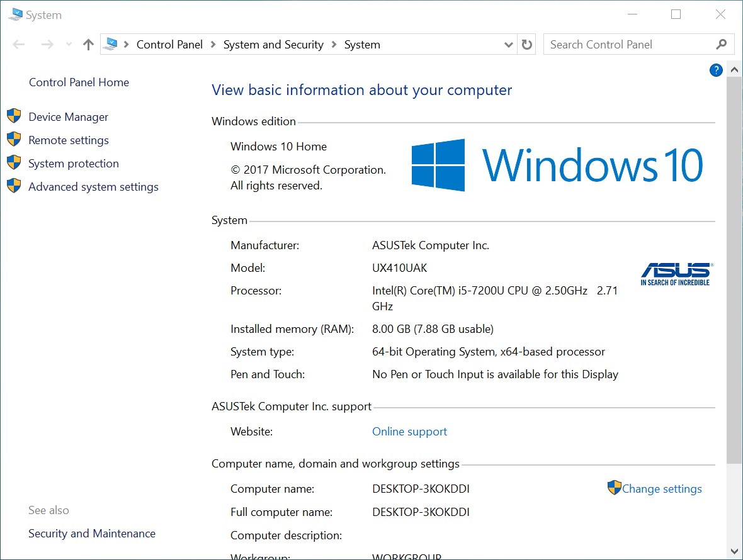The width and height of the screenshot is (743, 560).
Task: Click the back navigation arrow
Action: click(x=18, y=44)
